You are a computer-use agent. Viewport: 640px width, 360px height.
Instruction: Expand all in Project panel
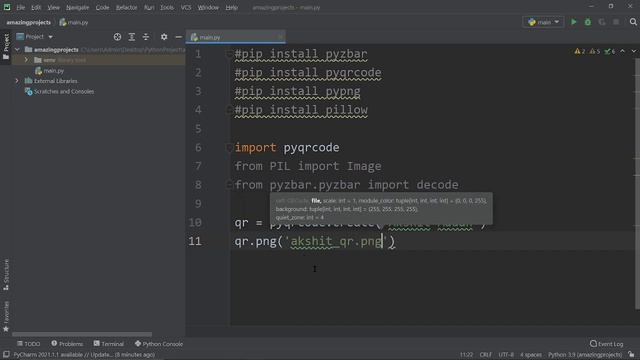pyautogui.click(x=131, y=37)
